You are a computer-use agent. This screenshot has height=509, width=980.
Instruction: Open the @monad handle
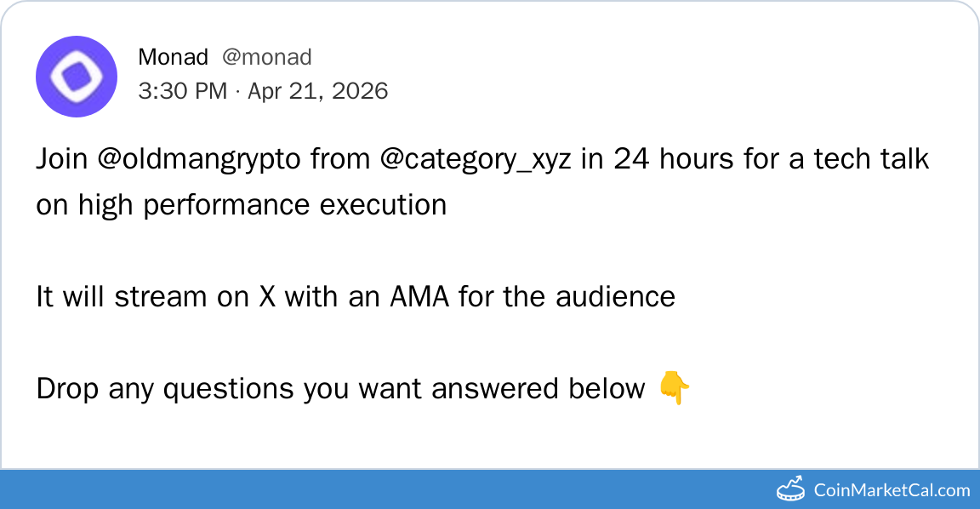pos(266,57)
